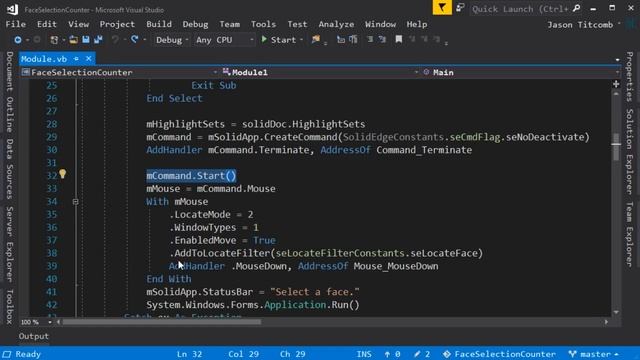Open the Project menu

click(117, 24)
